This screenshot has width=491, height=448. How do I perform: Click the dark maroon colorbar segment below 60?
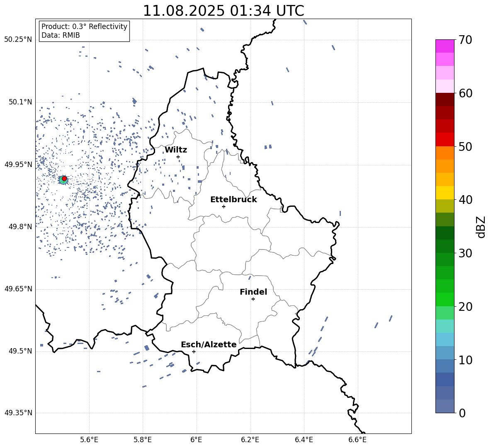click(445, 100)
